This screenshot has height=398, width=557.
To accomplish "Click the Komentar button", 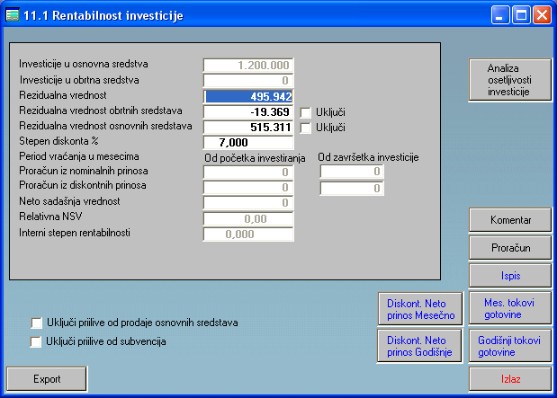I will 510,220.
